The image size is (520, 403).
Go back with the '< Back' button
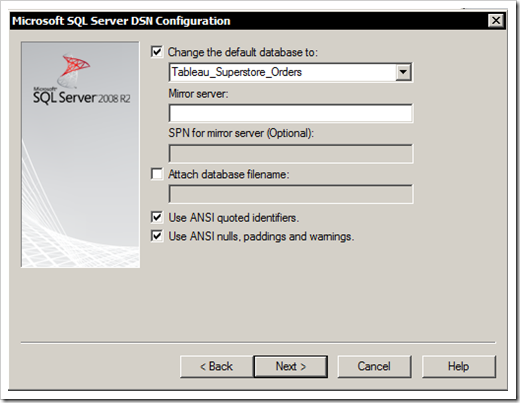click(x=216, y=366)
